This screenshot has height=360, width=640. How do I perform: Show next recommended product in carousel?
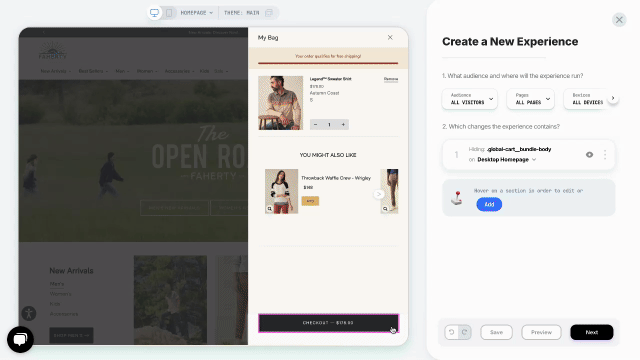(378, 194)
